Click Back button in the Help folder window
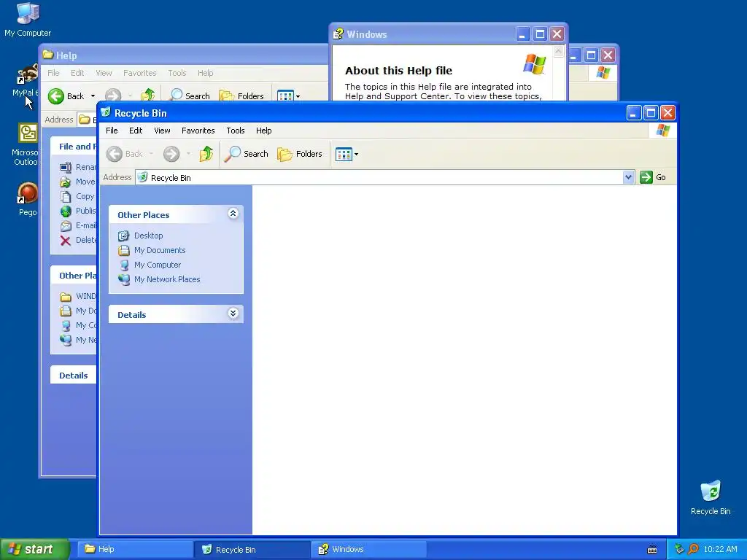This screenshot has height=560, width=747. pyautogui.click(x=66, y=96)
